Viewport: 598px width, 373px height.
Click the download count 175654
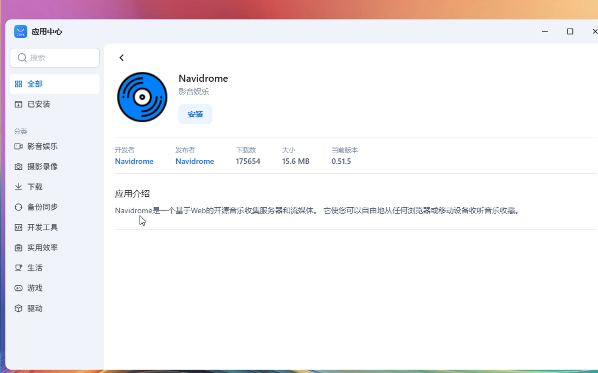pos(248,161)
